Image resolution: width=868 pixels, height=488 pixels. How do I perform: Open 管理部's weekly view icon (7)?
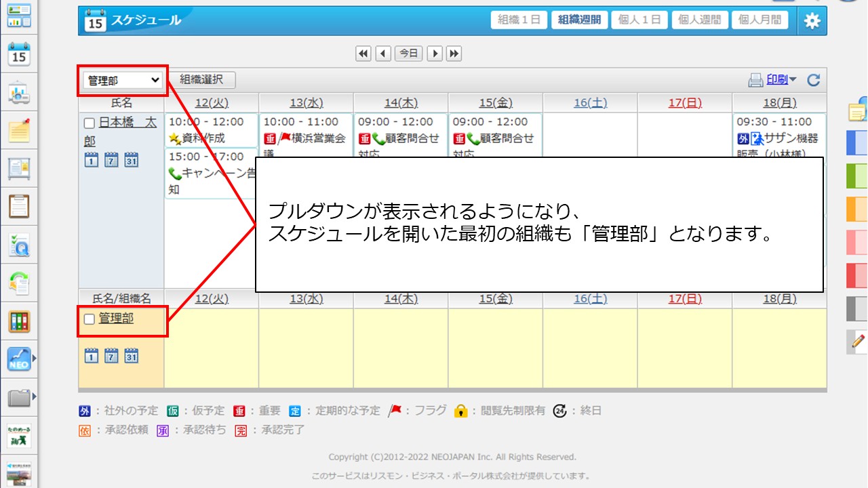111,356
